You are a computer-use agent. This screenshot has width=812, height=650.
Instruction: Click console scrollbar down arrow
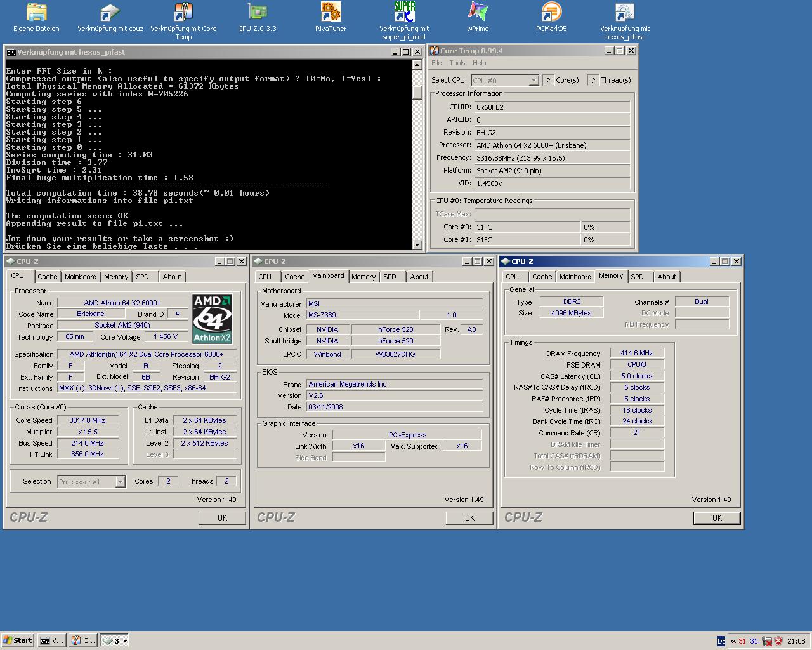point(417,245)
